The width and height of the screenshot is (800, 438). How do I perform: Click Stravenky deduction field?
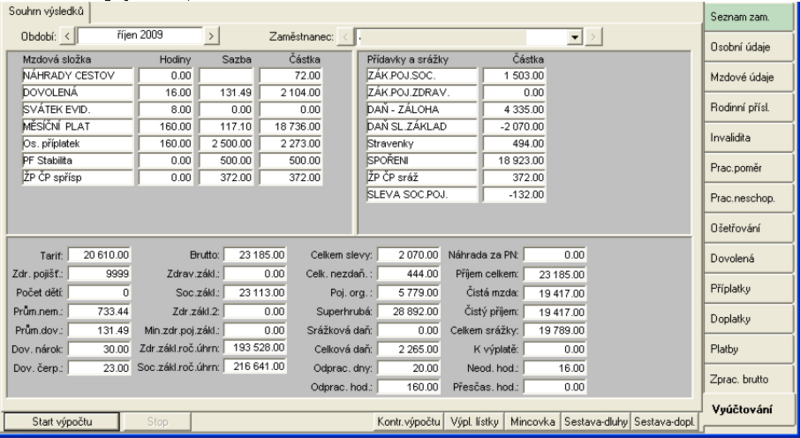click(422, 143)
